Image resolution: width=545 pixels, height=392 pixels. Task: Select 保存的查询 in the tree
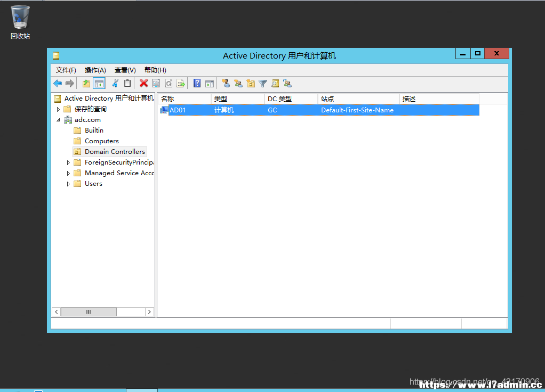click(90, 109)
